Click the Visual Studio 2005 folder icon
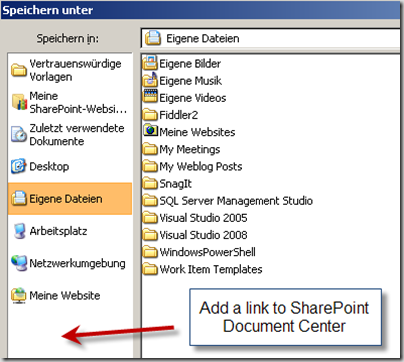Screen dimensions: 404x362 point(150,217)
